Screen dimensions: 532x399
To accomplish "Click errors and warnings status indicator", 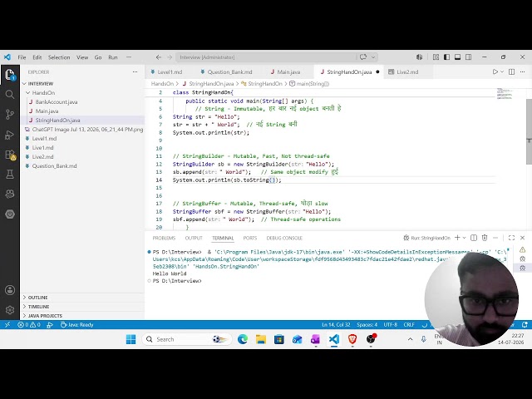I will (x=29, y=325).
